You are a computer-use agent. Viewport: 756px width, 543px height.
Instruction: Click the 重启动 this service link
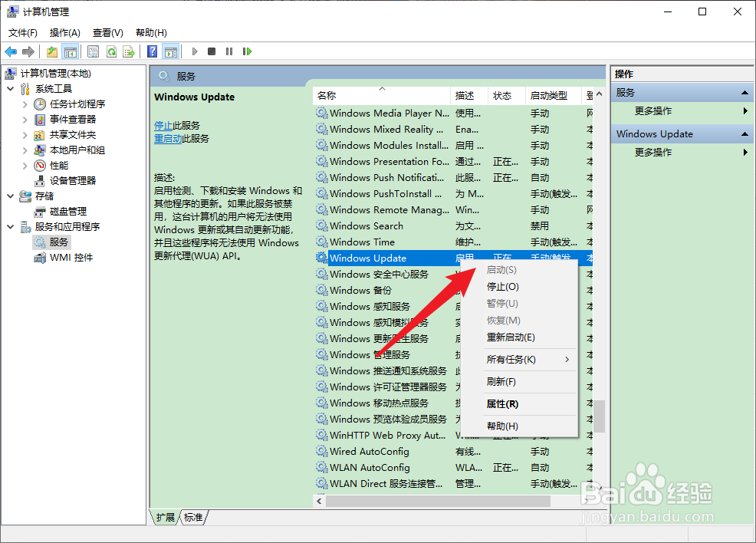168,139
